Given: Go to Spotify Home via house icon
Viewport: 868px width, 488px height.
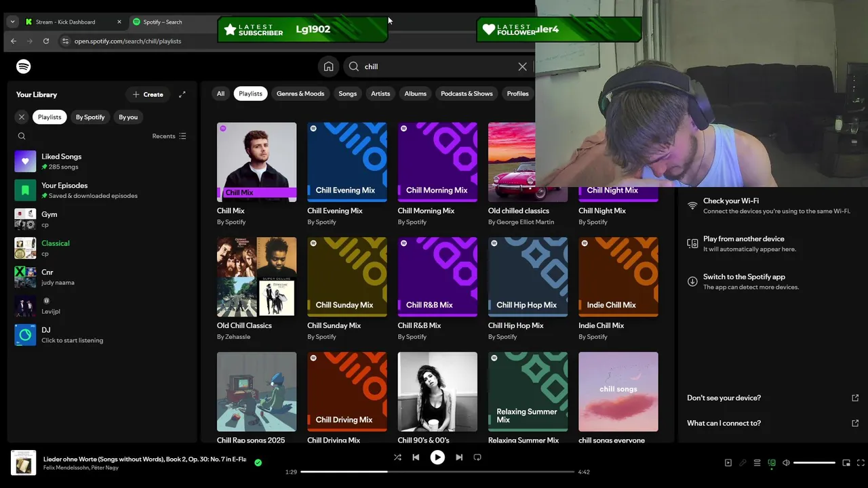Looking at the screenshot, I should [x=328, y=66].
